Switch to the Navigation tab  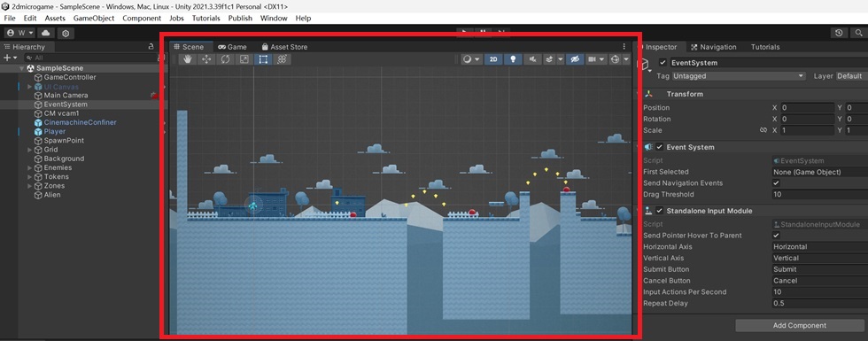713,47
